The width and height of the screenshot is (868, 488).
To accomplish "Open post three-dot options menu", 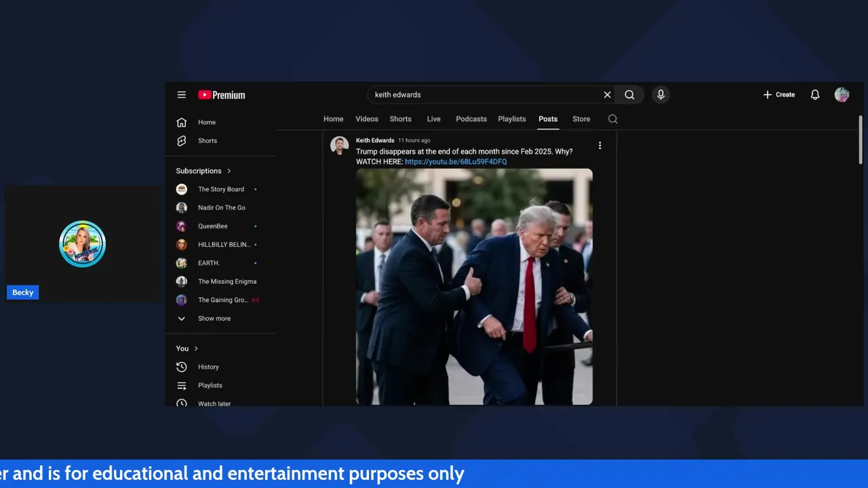I will click(x=599, y=145).
